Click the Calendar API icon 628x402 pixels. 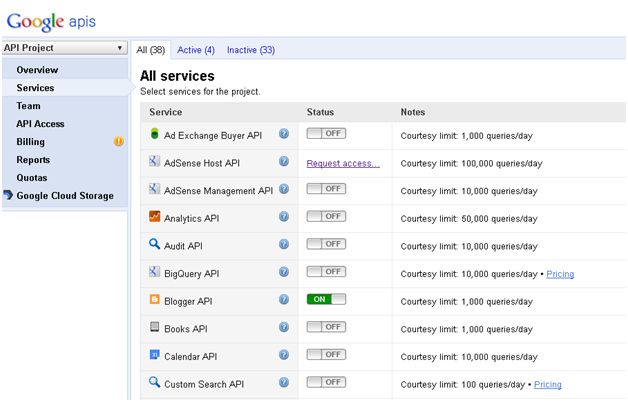[x=154, y=354]
